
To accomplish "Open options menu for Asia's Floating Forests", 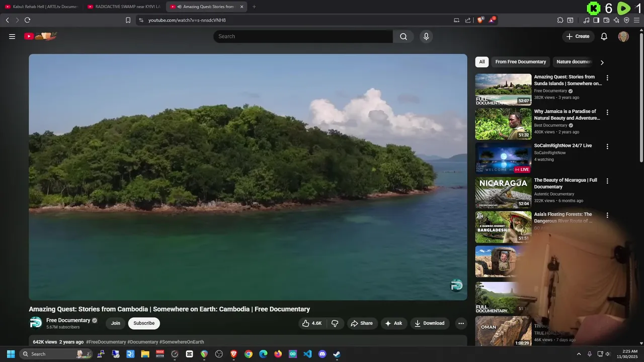I will click(x=607, y=215).
